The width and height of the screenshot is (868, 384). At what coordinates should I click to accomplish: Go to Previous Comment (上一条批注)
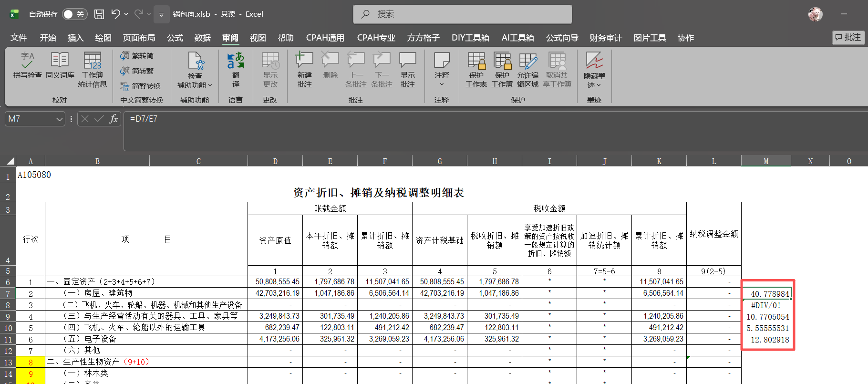coord(356,70)
